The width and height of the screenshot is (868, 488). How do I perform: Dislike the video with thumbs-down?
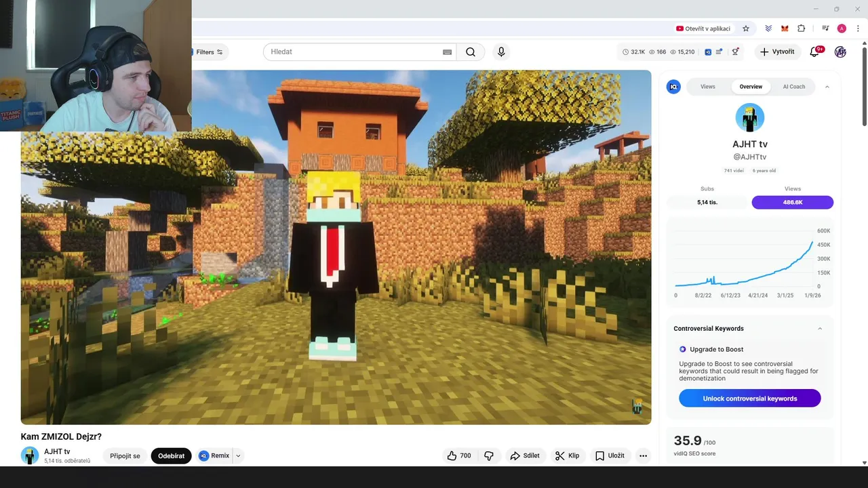pos(489,455)
